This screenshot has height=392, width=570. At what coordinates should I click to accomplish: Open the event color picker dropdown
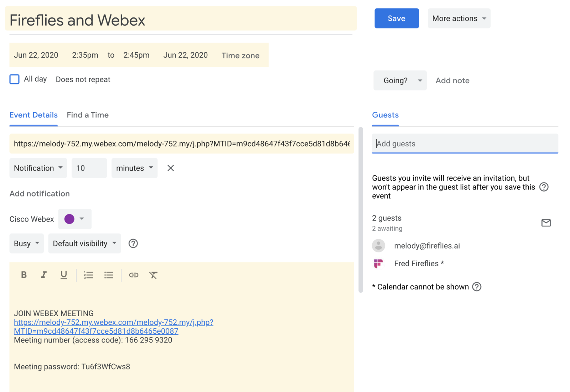[x=75, y=219]
